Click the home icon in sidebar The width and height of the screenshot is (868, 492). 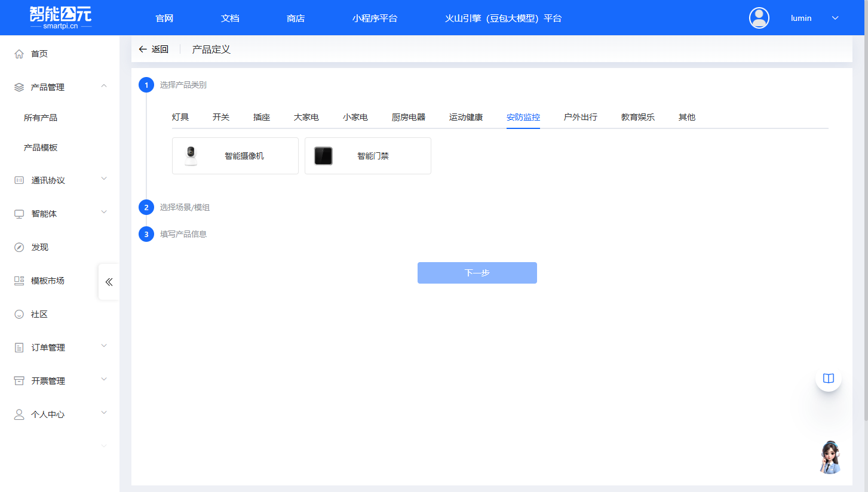pos(19,54)
